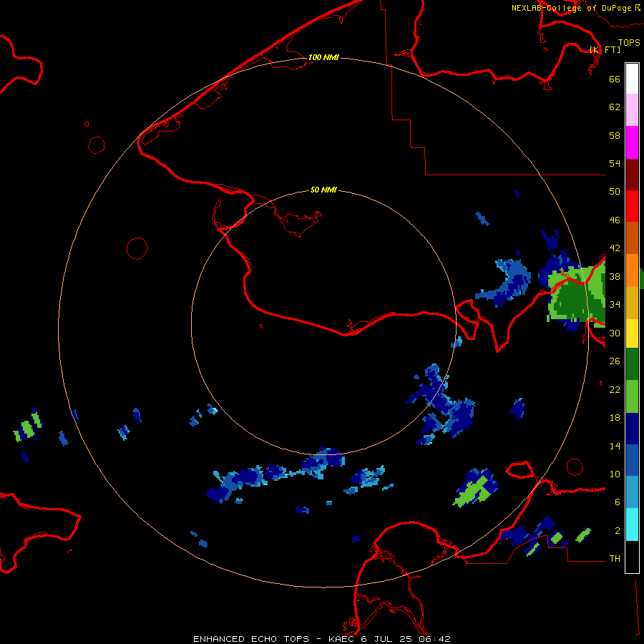Click the 34 legend value

point(615,304)
